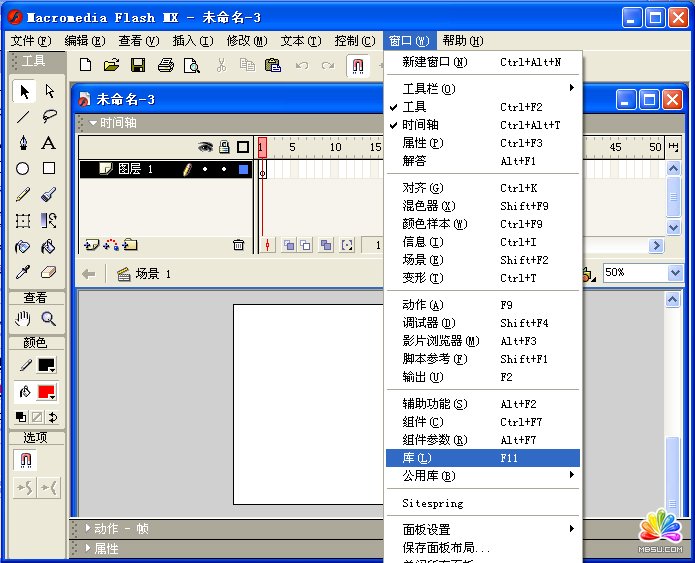Toggle the eye icon for all layers visibility
Screen dimensions: 695x563
(205, 147)
